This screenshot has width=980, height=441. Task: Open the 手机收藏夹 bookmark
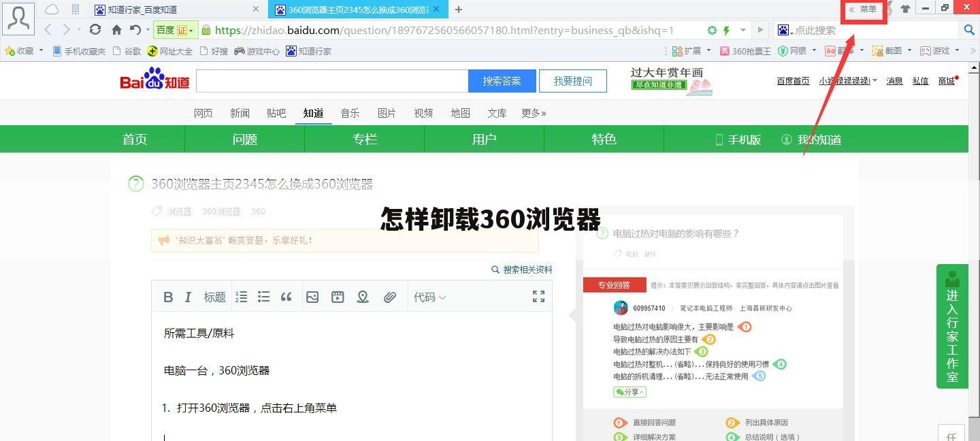tap(79, 51)
